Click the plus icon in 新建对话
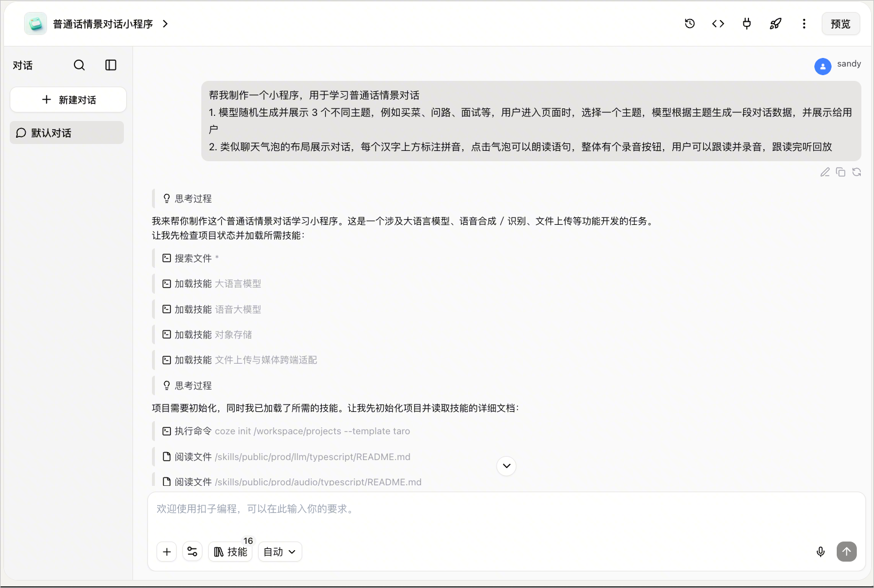 coord(47,99)
